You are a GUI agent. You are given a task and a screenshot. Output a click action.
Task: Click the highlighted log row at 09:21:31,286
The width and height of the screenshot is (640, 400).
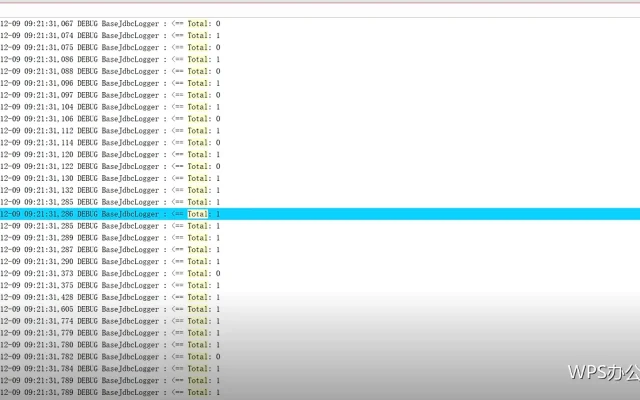320,214
